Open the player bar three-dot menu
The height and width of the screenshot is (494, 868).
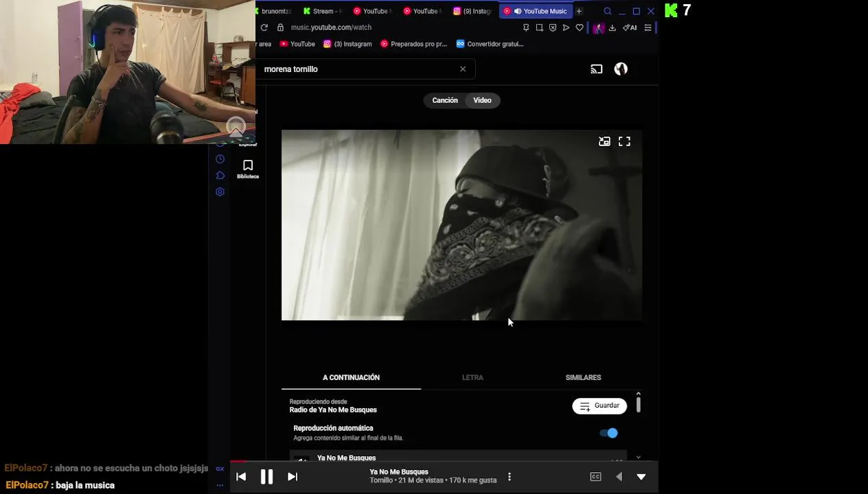point(509,477)
